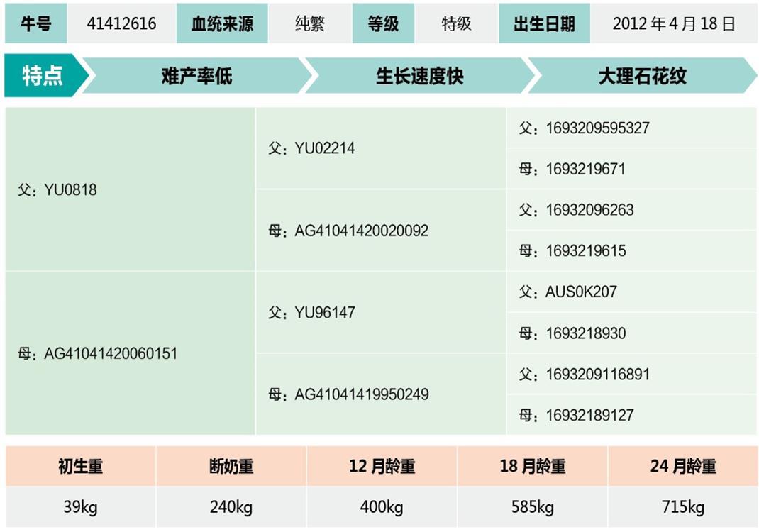Click the 初生重 column header

tap(80, 467)
